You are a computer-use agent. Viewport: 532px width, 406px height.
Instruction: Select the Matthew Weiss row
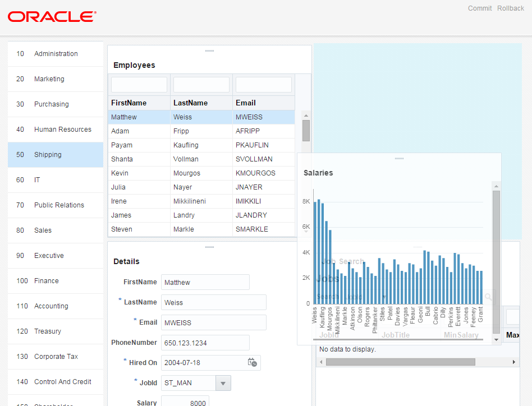point(201,117)
